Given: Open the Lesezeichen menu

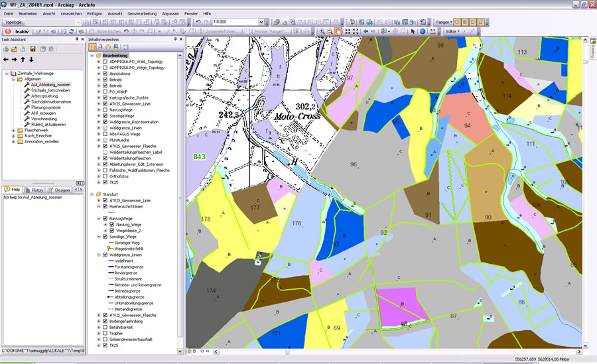Looking at the screenshot, I should pyautogui.click(x=71, y=13).
